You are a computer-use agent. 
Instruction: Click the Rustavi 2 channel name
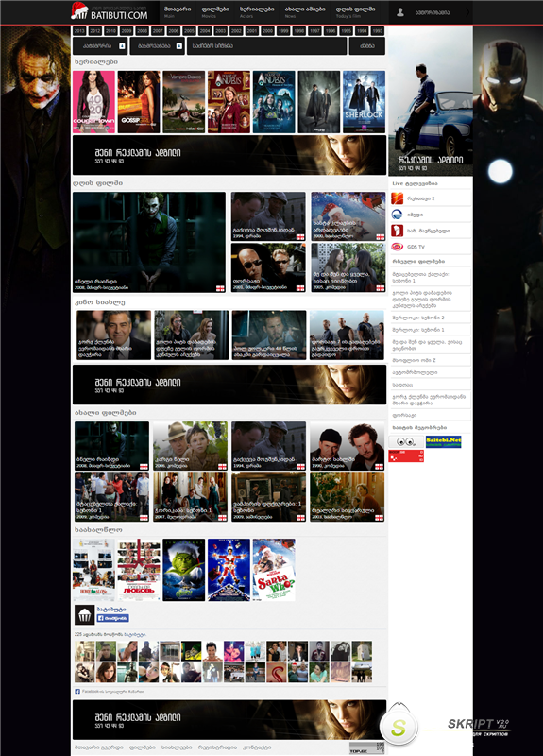coord(420,198)
